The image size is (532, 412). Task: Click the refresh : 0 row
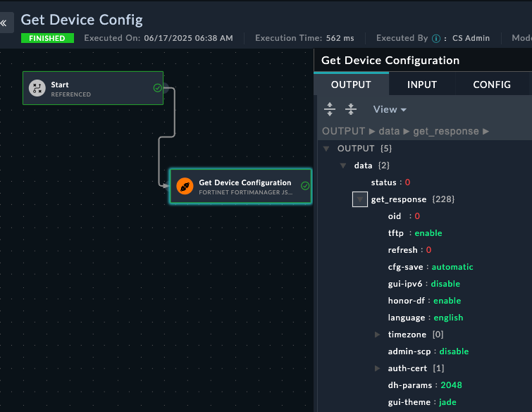pos(409,250)
